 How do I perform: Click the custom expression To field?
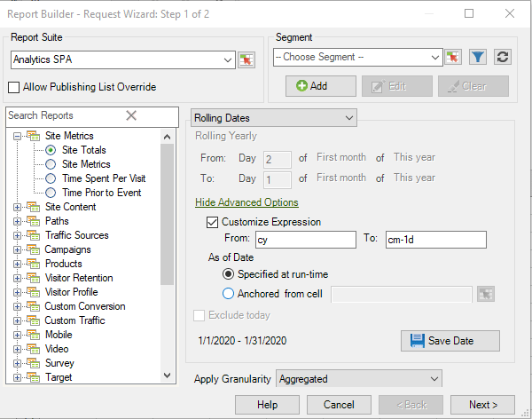click(436, 240)
